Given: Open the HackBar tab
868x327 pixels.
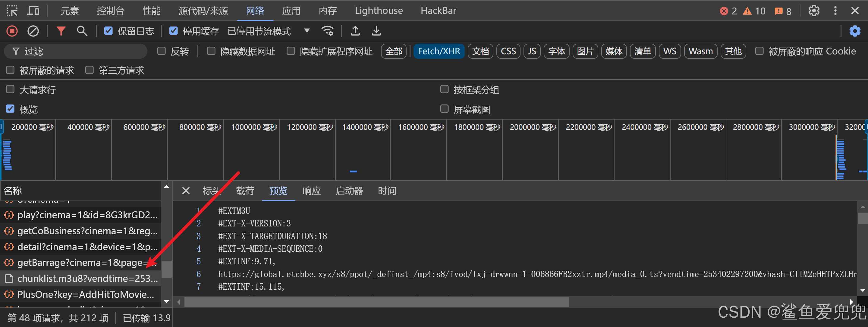Looking at the screenshot, I should [438, 11].
